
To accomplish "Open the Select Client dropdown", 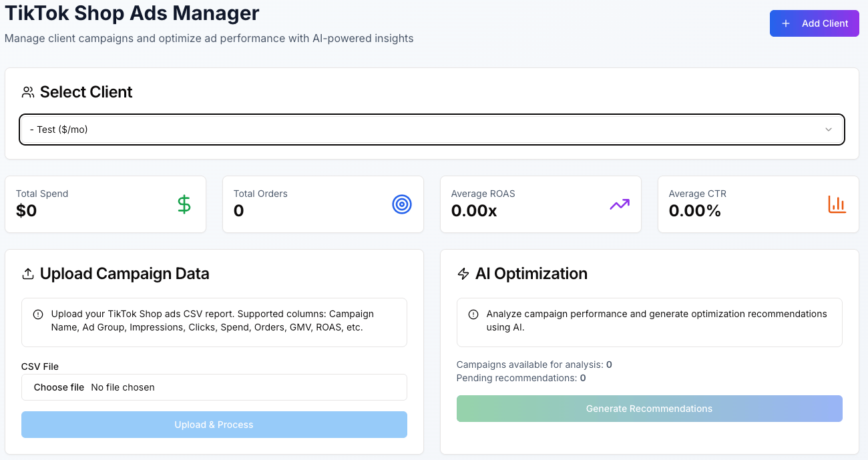I will point(432,130).
